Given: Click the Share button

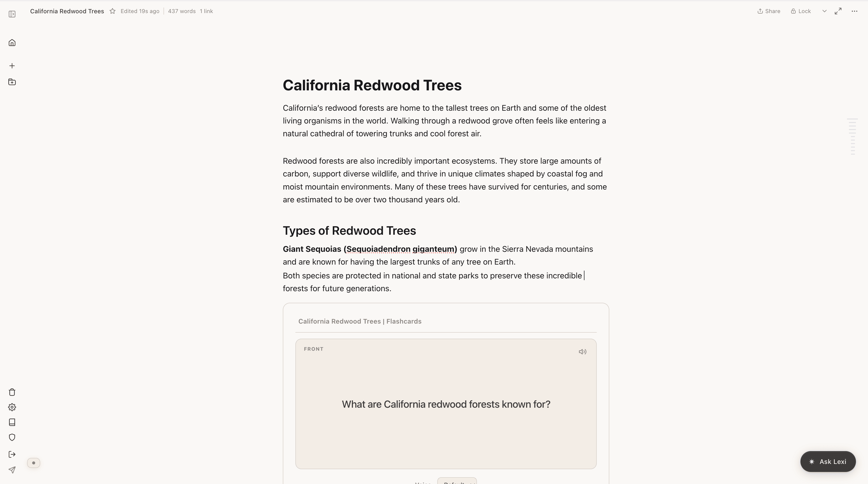Looking at the screenshot, I should 769,11.
